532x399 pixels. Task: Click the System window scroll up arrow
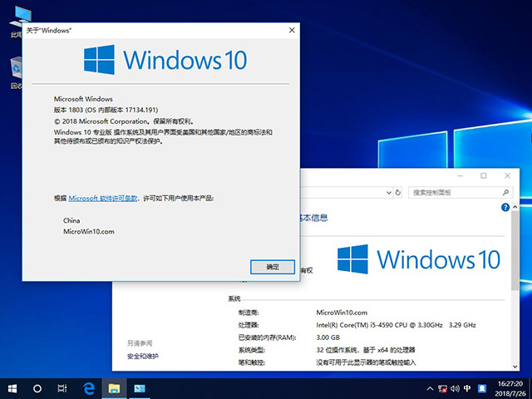coord(515,207)
